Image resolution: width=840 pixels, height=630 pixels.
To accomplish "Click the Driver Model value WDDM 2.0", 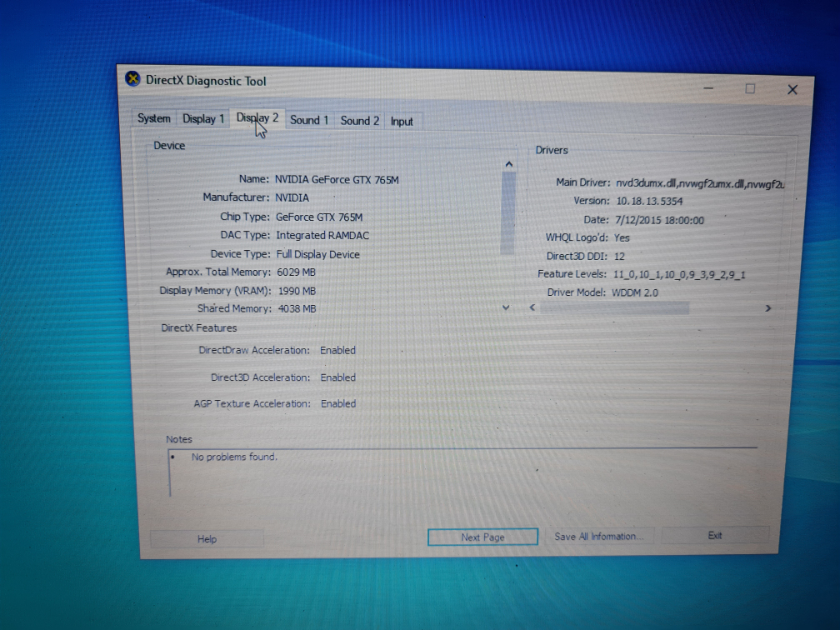I will (635, 292).
